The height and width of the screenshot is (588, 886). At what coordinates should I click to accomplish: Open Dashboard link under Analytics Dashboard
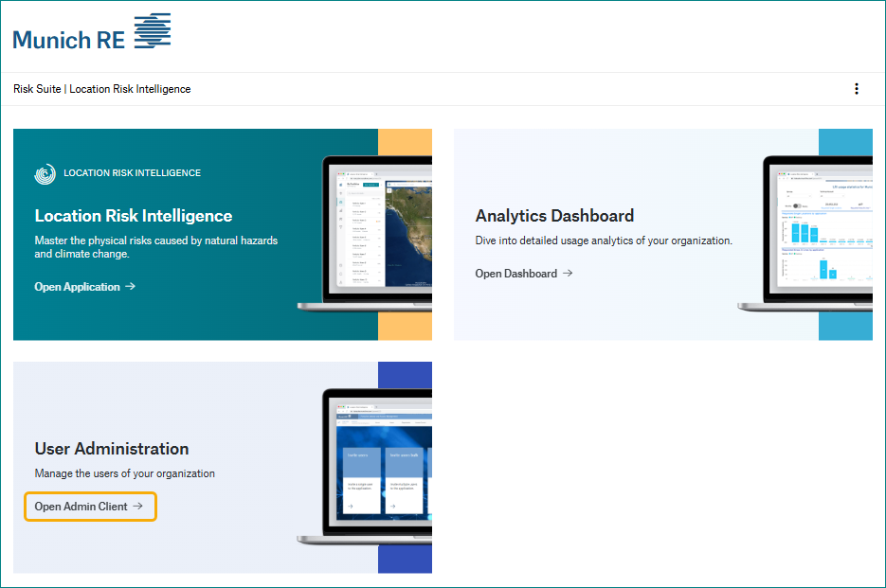click(x=524, y=274)
